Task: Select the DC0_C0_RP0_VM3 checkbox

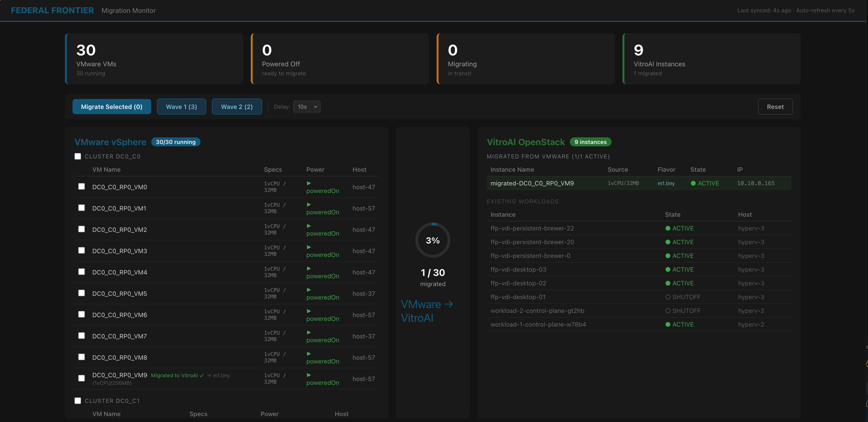Action: coord(82,250)
